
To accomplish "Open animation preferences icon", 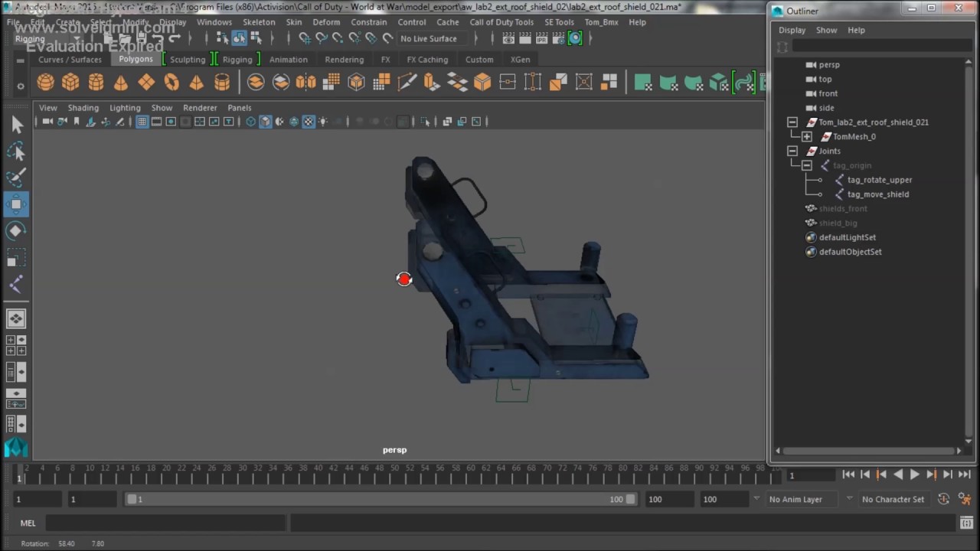I will (964, 499).
